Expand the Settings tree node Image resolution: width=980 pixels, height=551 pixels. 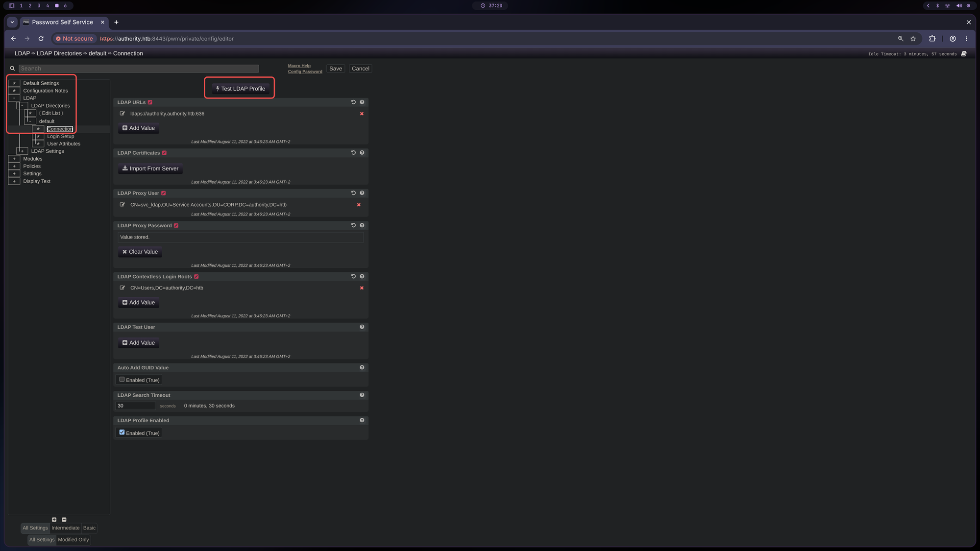[x=14, y=174]
